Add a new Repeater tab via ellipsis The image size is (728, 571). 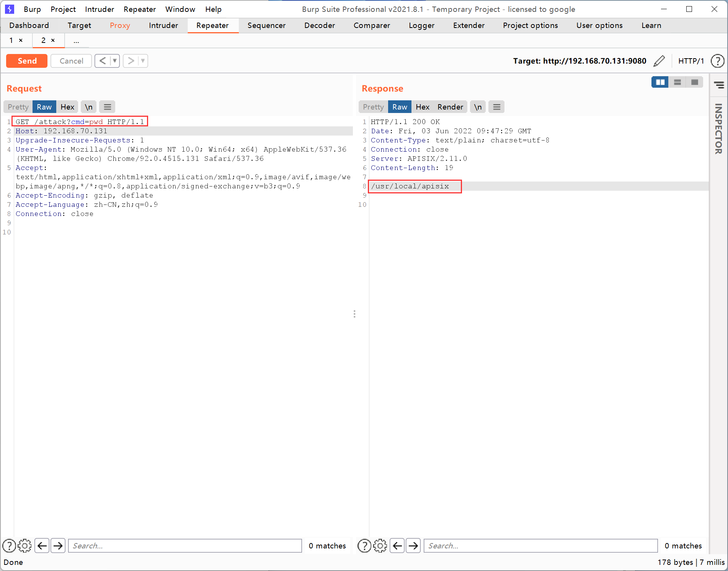point(77,41)
